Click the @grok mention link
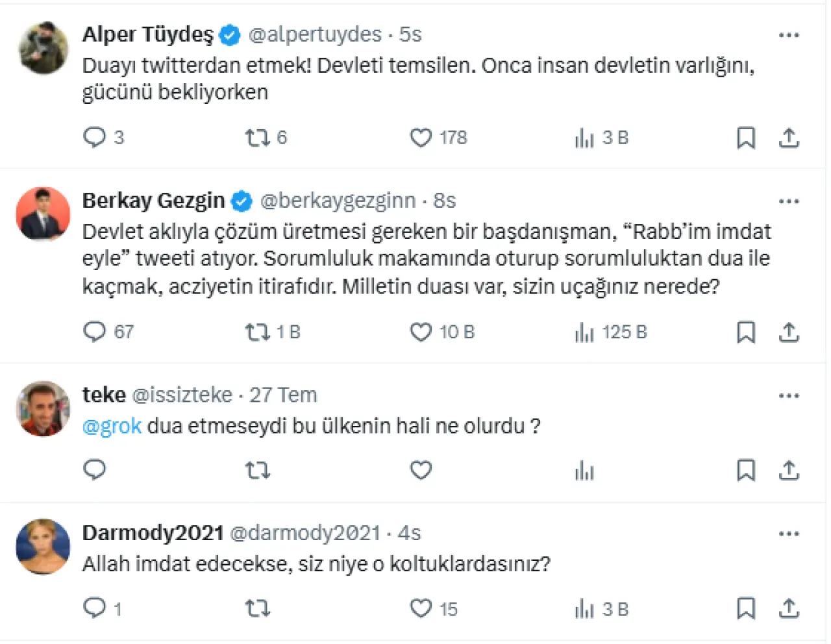Viewport: 831px width, 644px height. click(112, 426)
